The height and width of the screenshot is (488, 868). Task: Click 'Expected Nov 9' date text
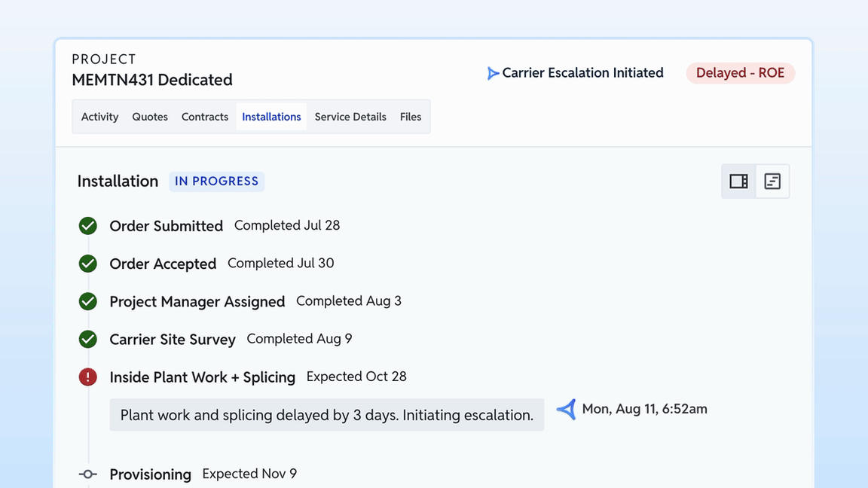point(249,474)
